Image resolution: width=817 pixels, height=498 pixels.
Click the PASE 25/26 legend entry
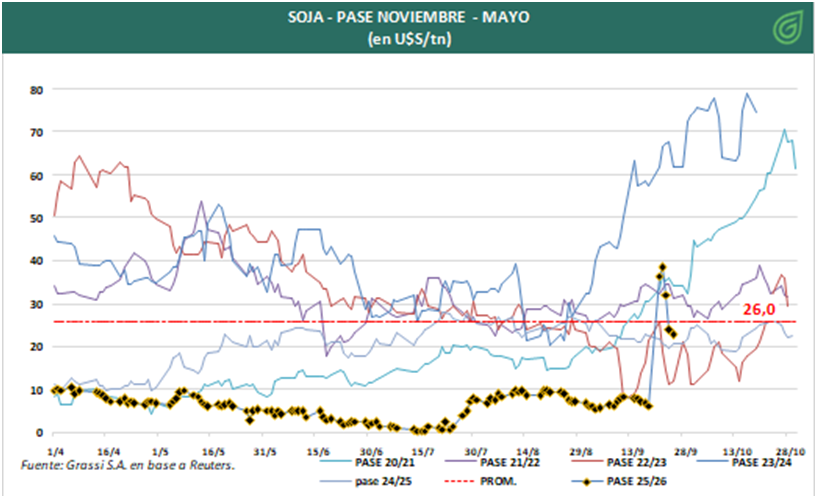(638, 481)
